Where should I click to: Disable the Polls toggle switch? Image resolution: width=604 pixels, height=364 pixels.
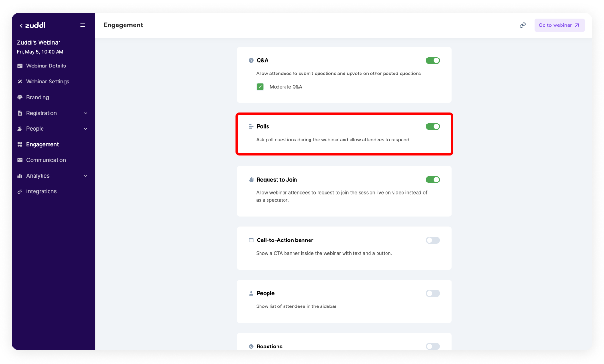click(x=432, y=126)
